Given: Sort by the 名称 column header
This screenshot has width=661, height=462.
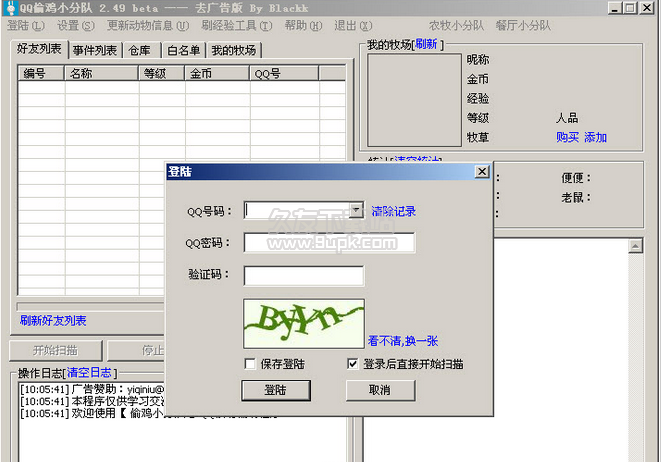Looking at the screenshot, I should point(101,73).
